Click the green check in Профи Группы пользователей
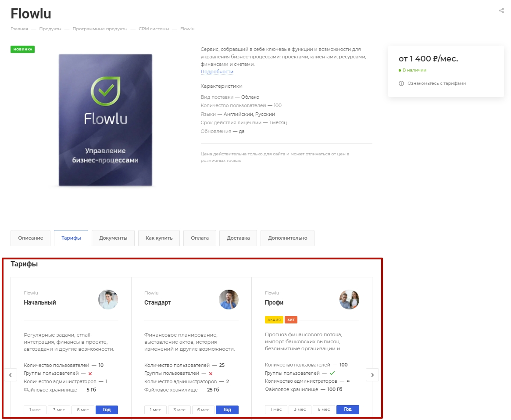The width and height of the screenshot is (511, 420). tap(332, 373)
